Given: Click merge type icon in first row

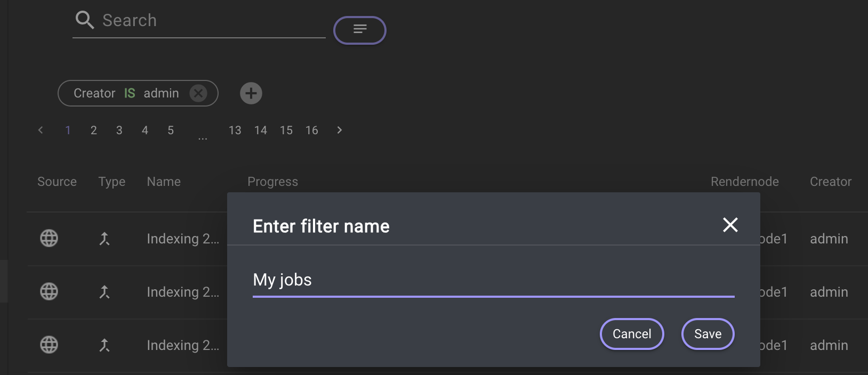Looking at the screenshot, I should click(105, 239).
